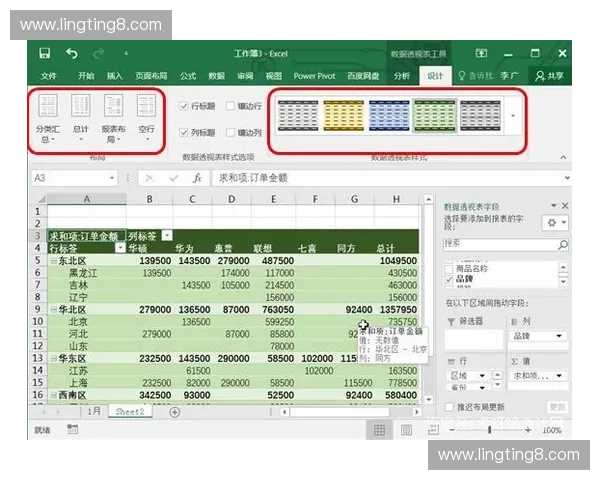Collapse the 华北区 group
The width and height of the screenshot is (600, 480).
pyautogui.click(x=54, y=309)
